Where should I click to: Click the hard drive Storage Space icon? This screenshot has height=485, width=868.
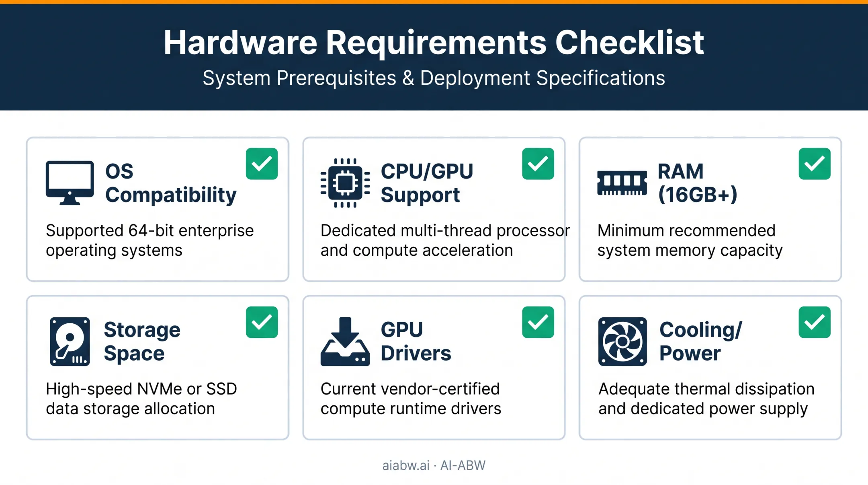pyautogui.click(x=70, y=341)
